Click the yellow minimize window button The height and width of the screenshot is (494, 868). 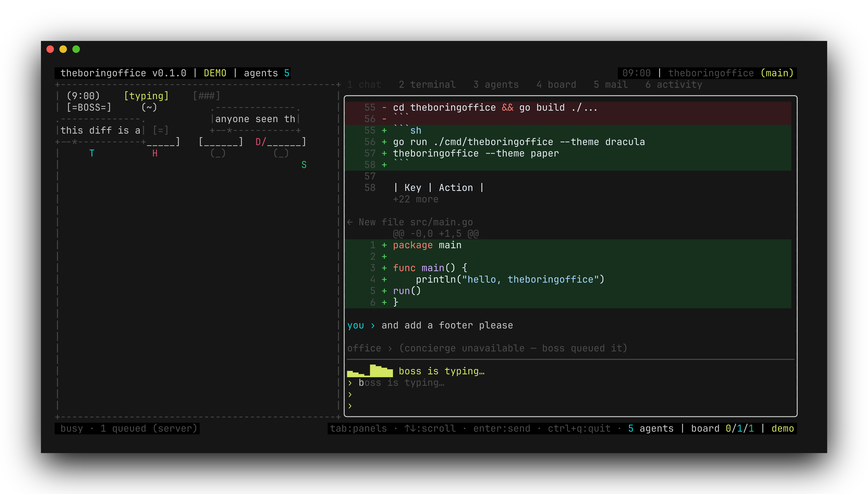click(x=63, y=49)
